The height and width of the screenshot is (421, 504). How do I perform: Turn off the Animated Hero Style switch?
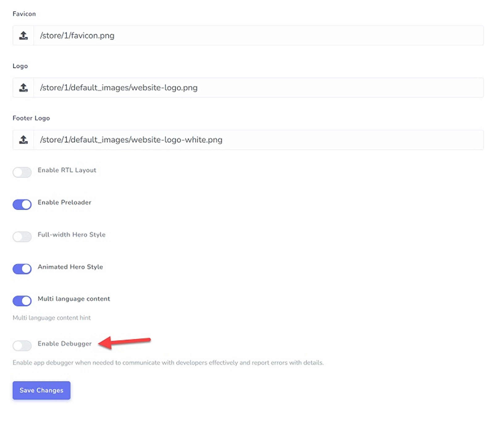click(x=22, y=269)
